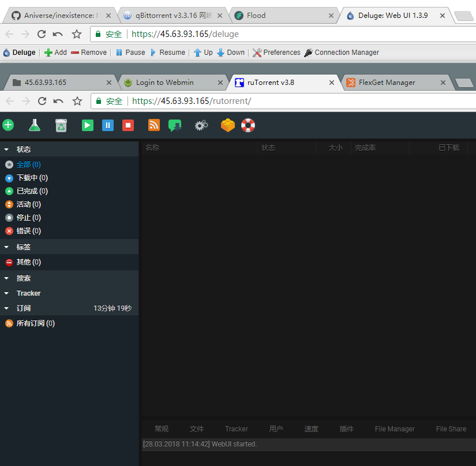
Task: Reload the Deluge browser page
Action: pyautogui.click(x=42, y=34)
